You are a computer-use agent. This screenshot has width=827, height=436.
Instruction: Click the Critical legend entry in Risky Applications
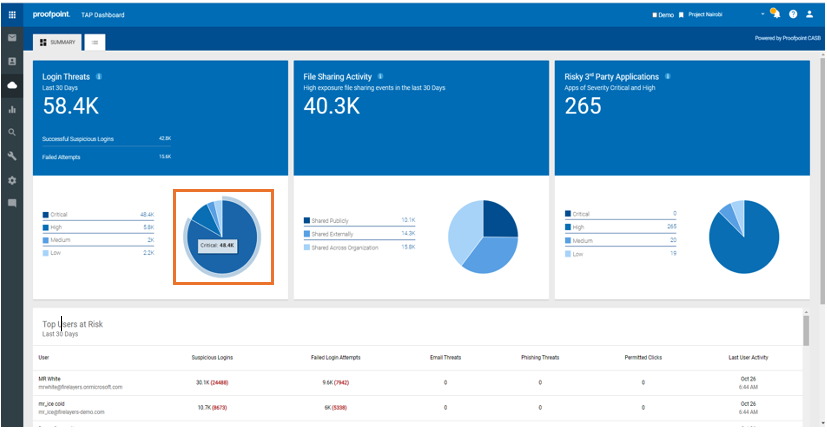[x=620, y=214]
